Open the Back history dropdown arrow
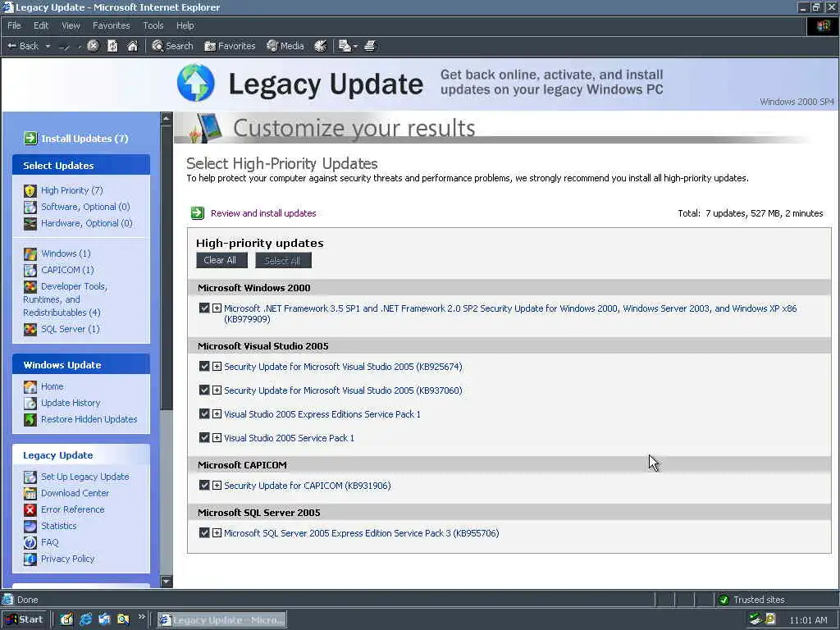This screenshot has height=630, width=840. [48, 47]
